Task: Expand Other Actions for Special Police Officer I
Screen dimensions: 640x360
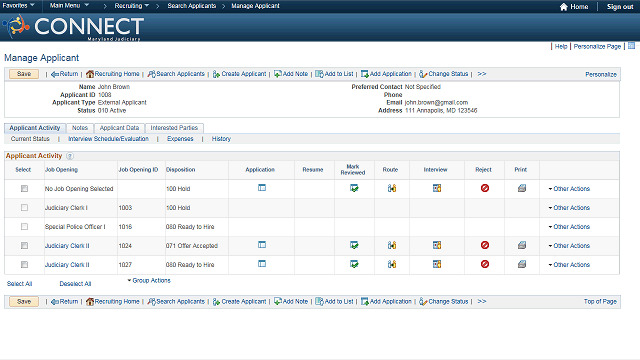Action: click(569, 227)
